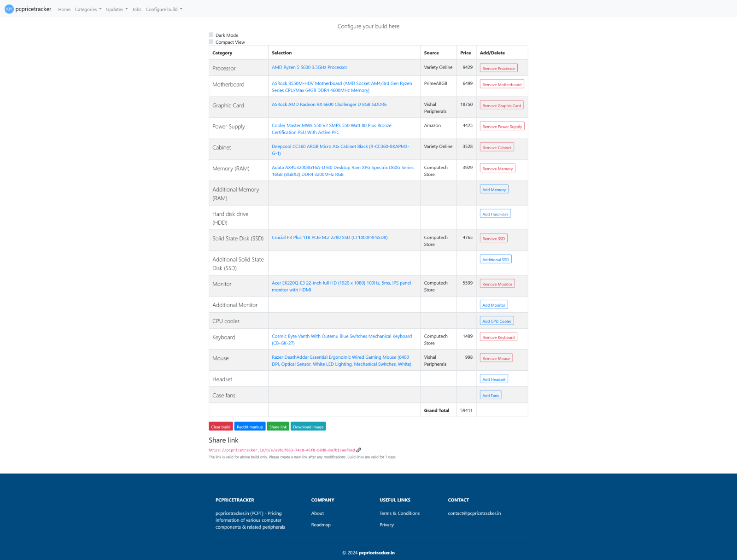Click the green Share link button

(278, 426)
